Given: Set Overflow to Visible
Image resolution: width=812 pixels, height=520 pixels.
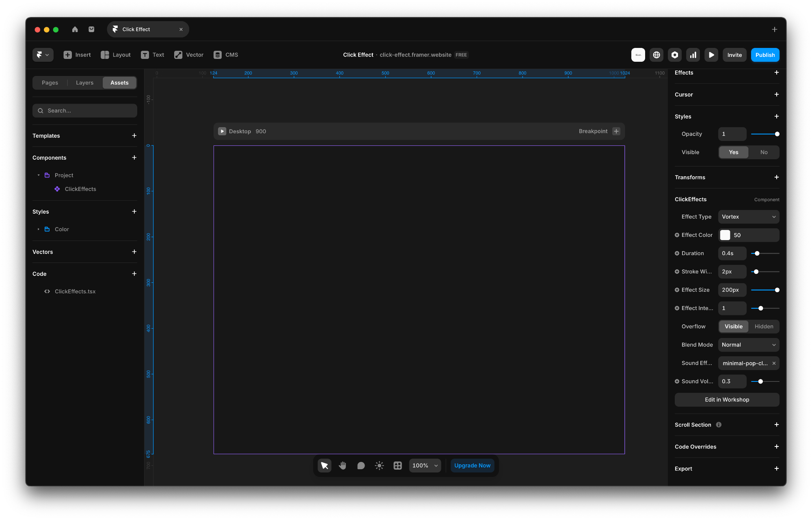Looking at the screenshot, I should (733, 327).
